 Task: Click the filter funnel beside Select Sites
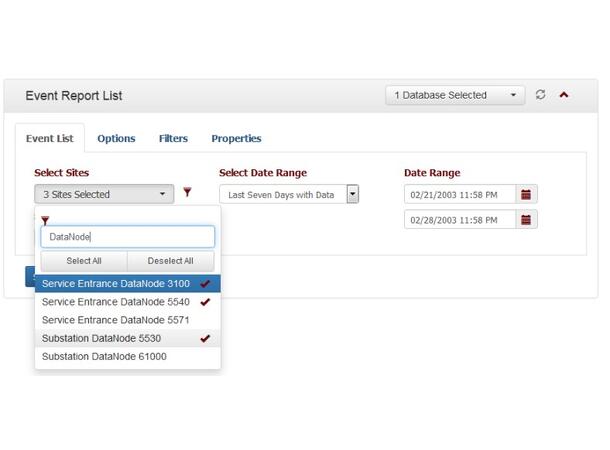(187, 192)
